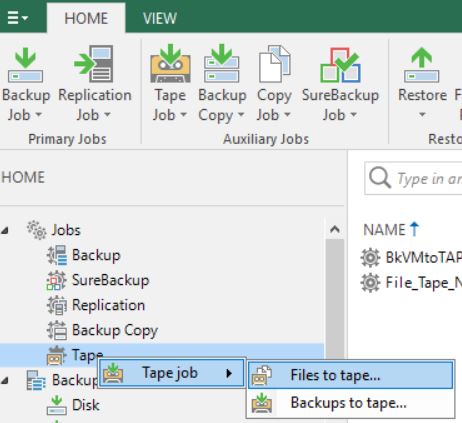Screen dimensions: 462x423
Task: Choose Files to tape... menu entry
Action: [x=350, y=375]
